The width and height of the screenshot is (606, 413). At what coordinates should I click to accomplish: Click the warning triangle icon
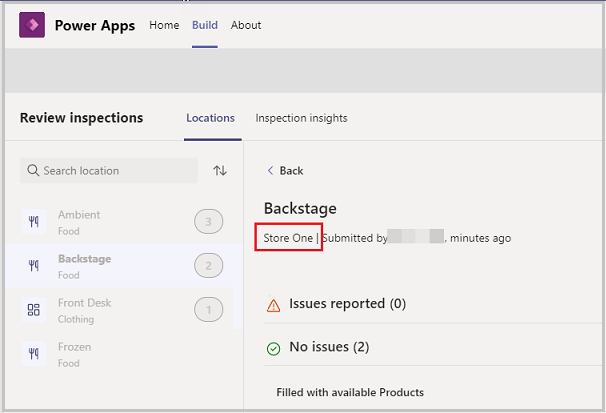pyautogui.click(x=274, y=305)
